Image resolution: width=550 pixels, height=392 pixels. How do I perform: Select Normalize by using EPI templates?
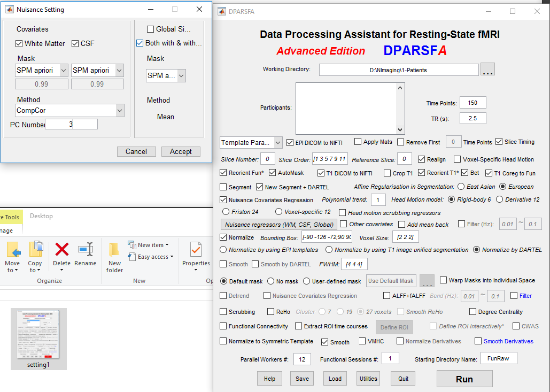coord(223,250)
